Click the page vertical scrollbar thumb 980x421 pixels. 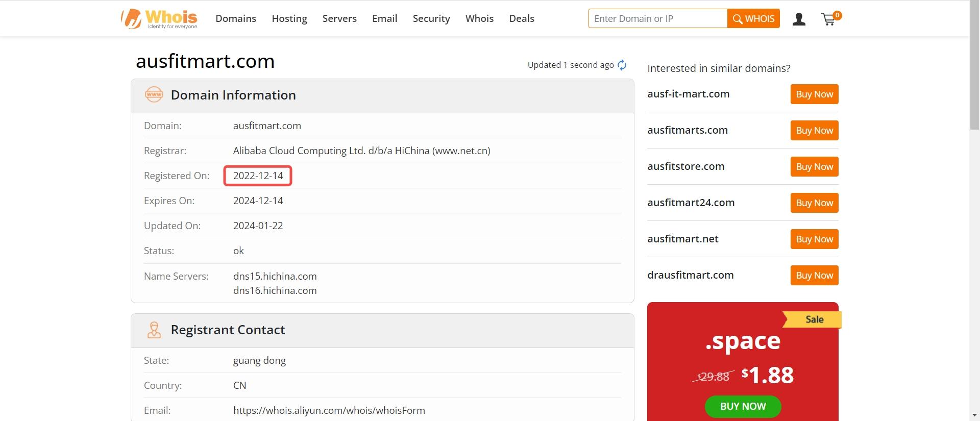point(974,65)
